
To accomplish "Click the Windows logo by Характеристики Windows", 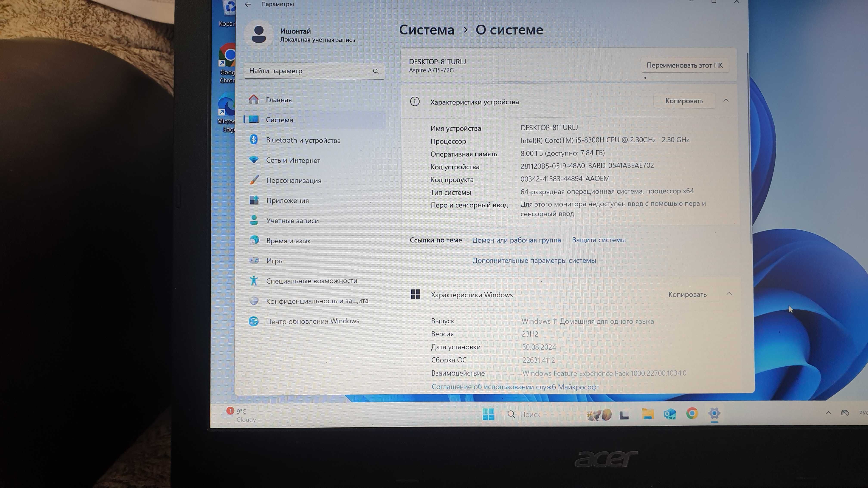I will click(415, 294).
